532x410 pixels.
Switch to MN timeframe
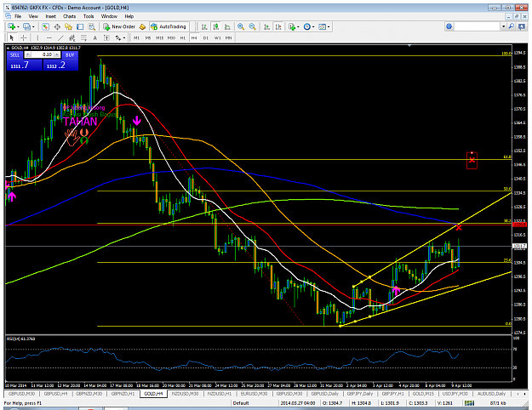tap(229, 38)
